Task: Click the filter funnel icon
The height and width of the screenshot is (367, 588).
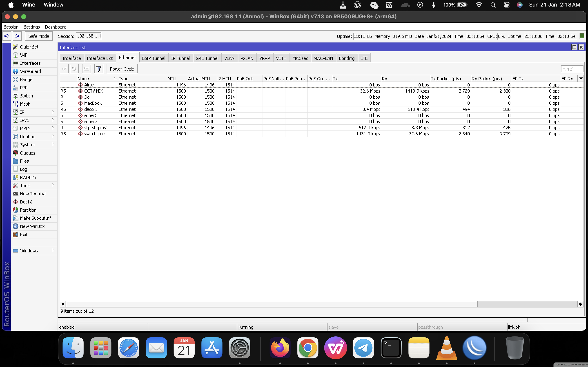Action: (99, 69)
